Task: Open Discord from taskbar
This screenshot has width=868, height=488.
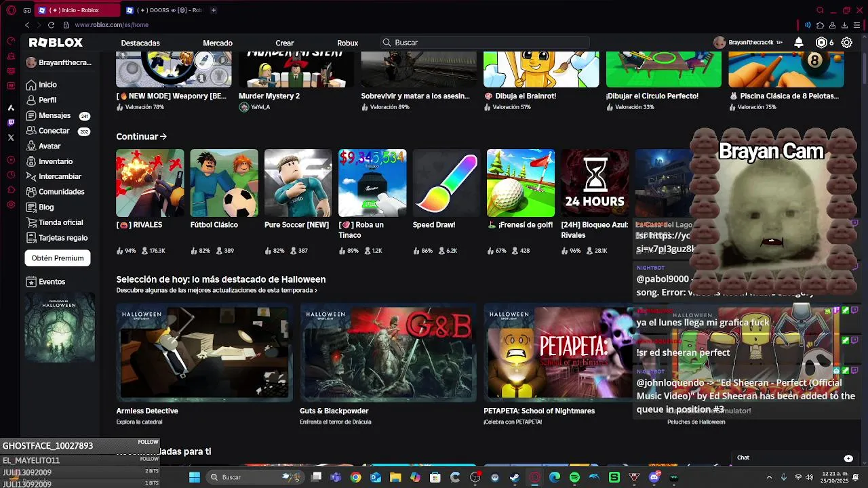Action: pyautogui.click(x=654, y=477)
